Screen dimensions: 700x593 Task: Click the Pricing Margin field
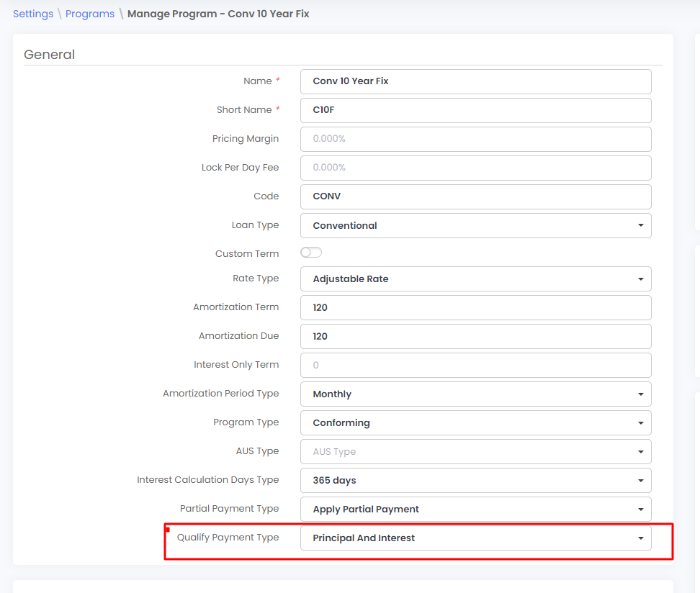click(x=475, y=139)
